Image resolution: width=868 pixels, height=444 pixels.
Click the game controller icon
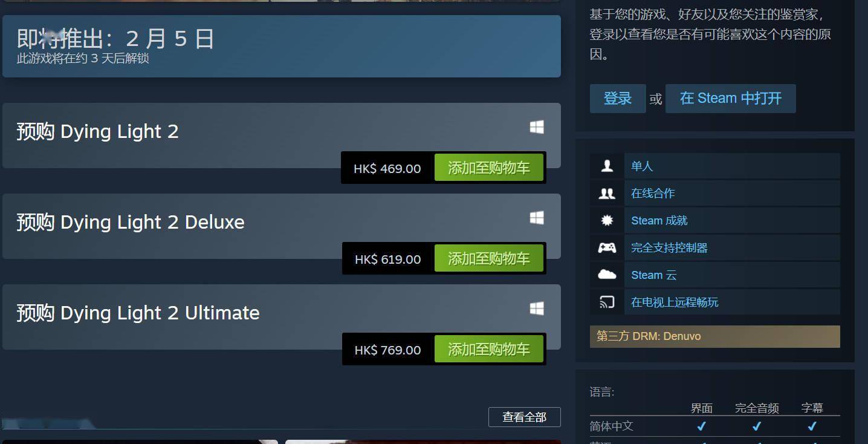[x=607, y=247]
